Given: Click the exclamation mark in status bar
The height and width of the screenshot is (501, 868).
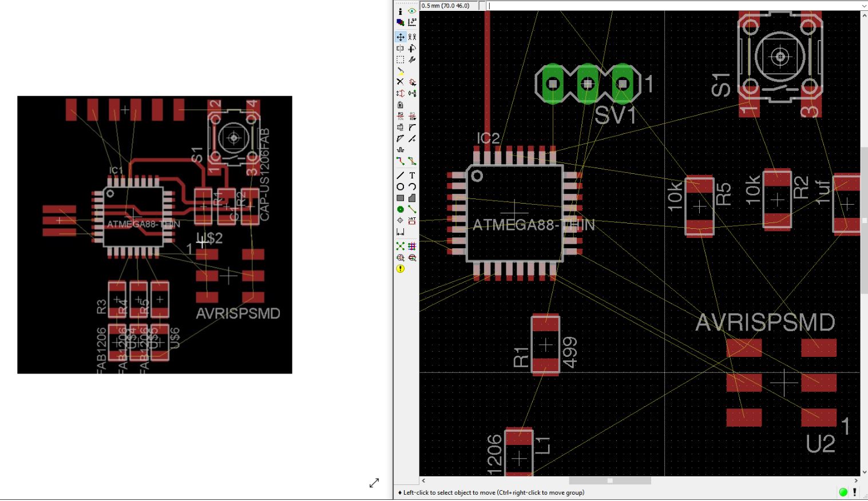Looking at the screenshot, I should (x=855, y=492).
